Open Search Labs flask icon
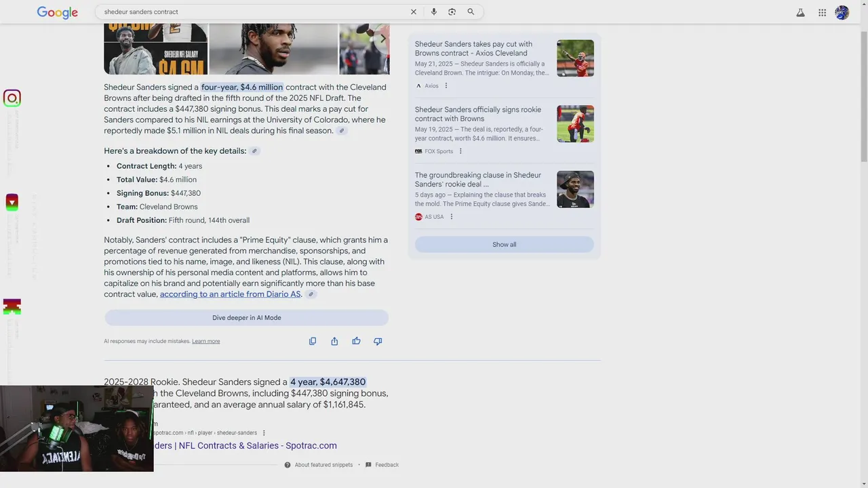 click(801, 12)
